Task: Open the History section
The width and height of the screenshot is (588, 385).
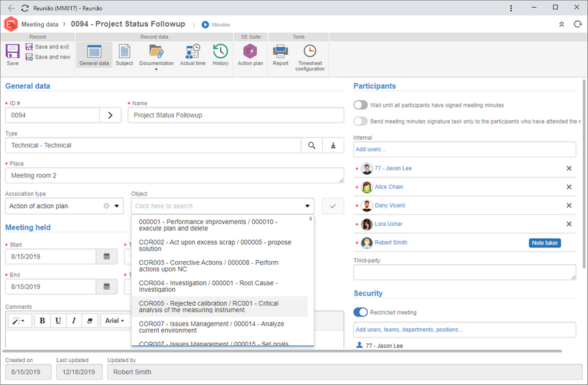Action: coord(221,55)
